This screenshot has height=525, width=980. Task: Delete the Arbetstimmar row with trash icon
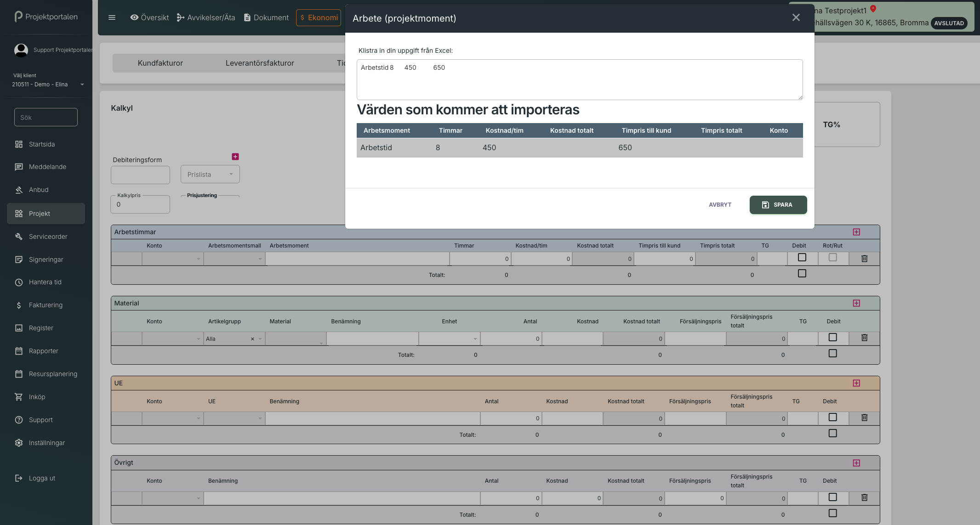click(x=864, y=259)
